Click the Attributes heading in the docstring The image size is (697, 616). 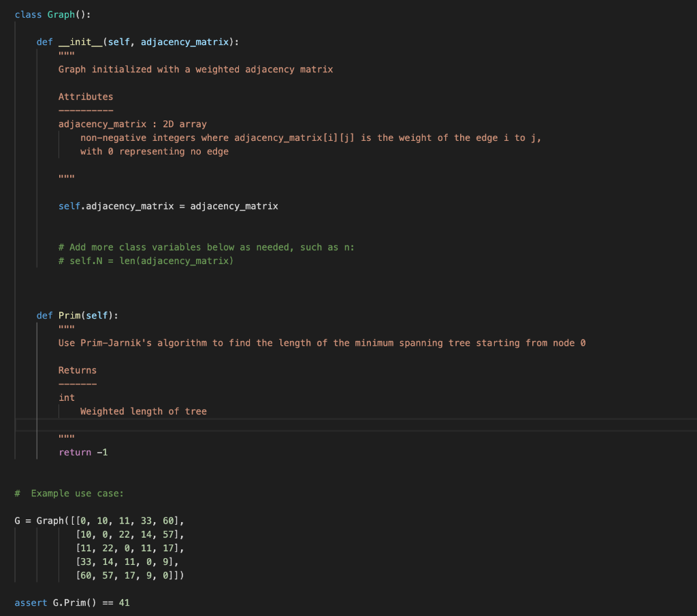coord(86,96)
